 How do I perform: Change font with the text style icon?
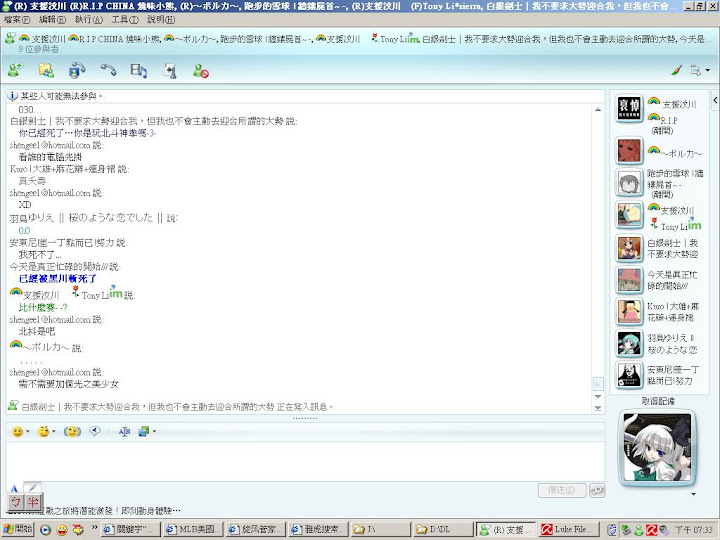(124, 431)
